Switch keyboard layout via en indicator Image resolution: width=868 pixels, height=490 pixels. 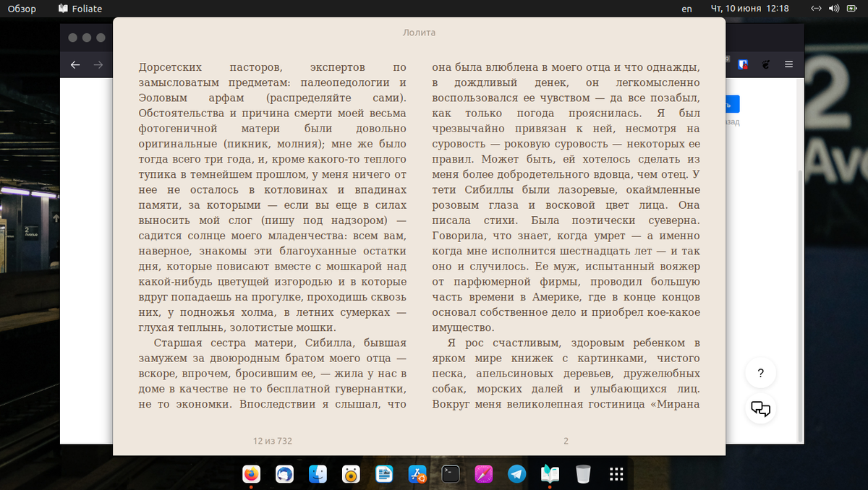[687, 9]
